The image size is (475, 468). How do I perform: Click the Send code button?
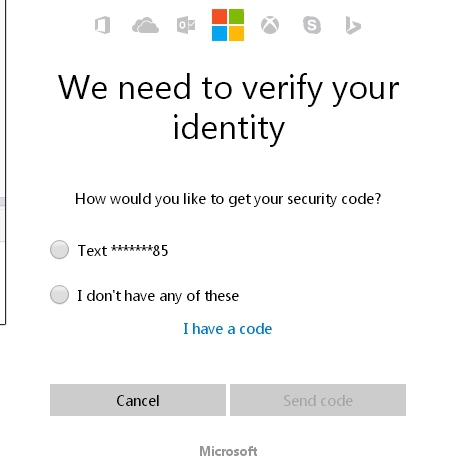(318, 400)
